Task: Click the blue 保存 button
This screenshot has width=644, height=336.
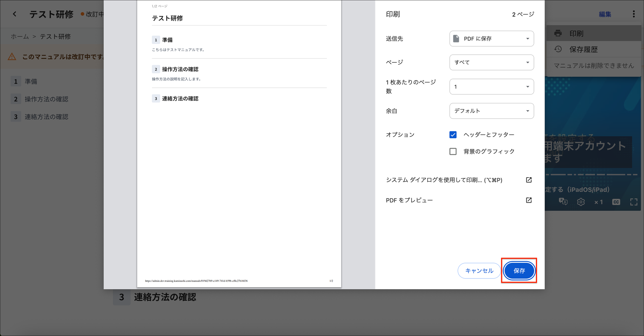Action: point(519,271)
